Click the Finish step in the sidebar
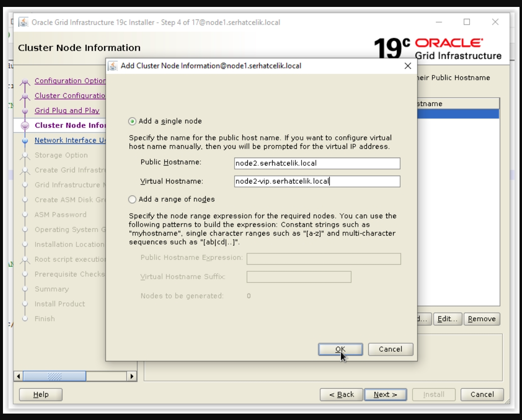This screenshot has width=522, height=420. 45,319
